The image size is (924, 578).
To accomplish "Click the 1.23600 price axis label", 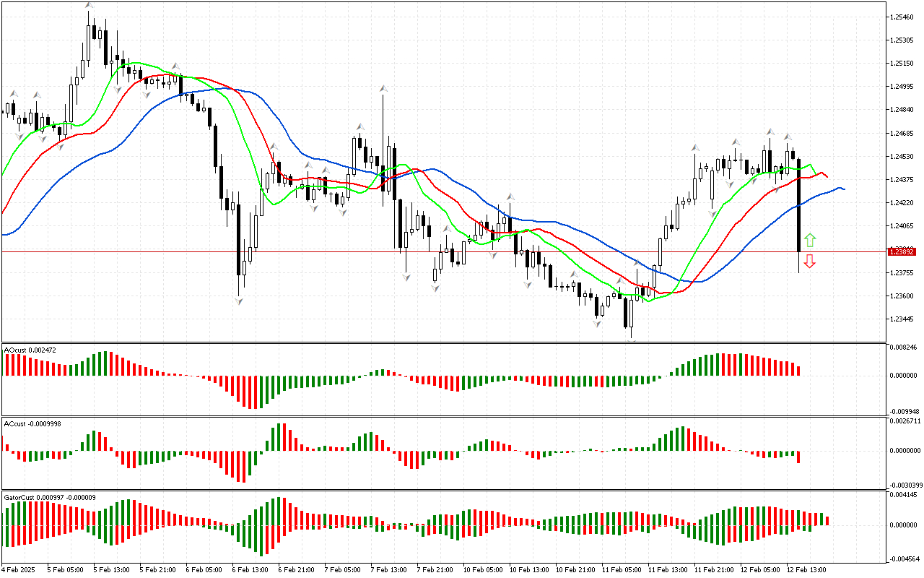I will click(x=902, y=296).
